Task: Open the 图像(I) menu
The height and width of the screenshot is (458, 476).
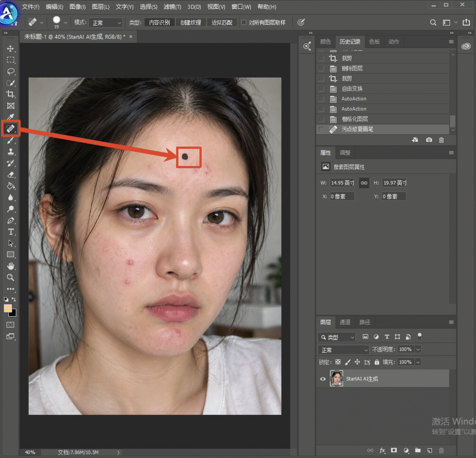Action: (x=78, y=7)
